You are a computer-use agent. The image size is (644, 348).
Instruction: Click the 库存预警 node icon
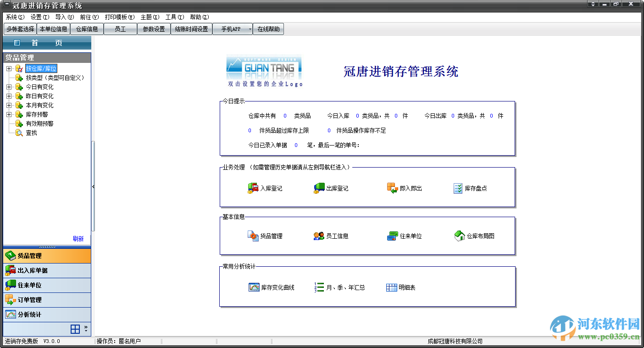19,114
